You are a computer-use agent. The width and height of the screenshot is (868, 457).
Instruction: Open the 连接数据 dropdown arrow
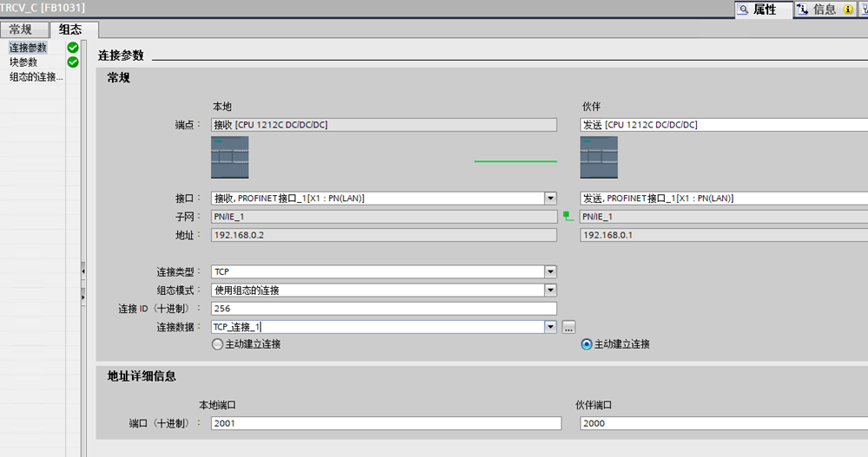point(549,327)
